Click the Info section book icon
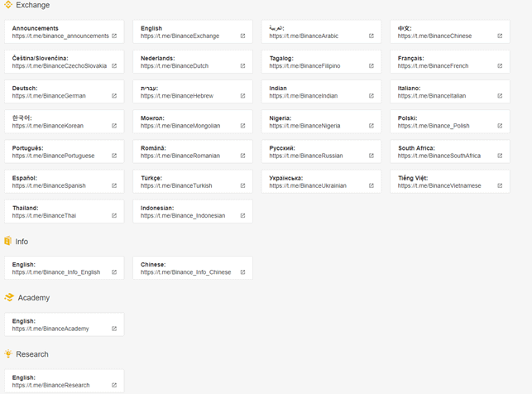The image size is (532, 394). point(7,241)
